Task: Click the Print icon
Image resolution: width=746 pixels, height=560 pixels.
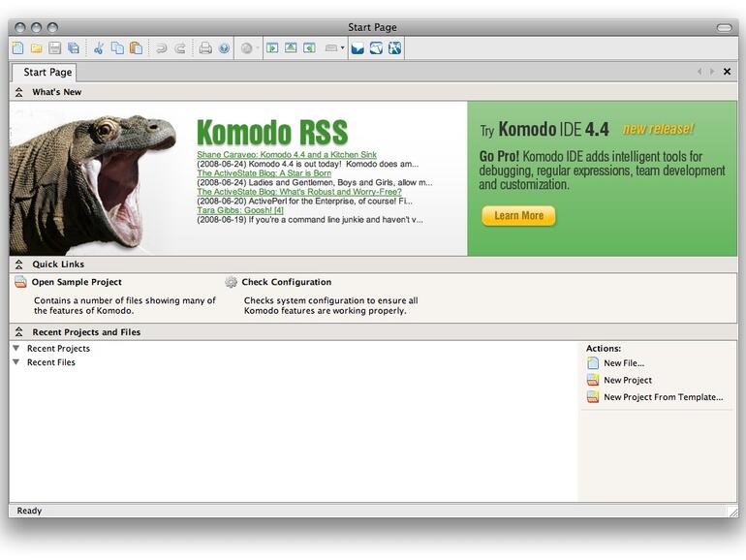Action: click(205, 48)
